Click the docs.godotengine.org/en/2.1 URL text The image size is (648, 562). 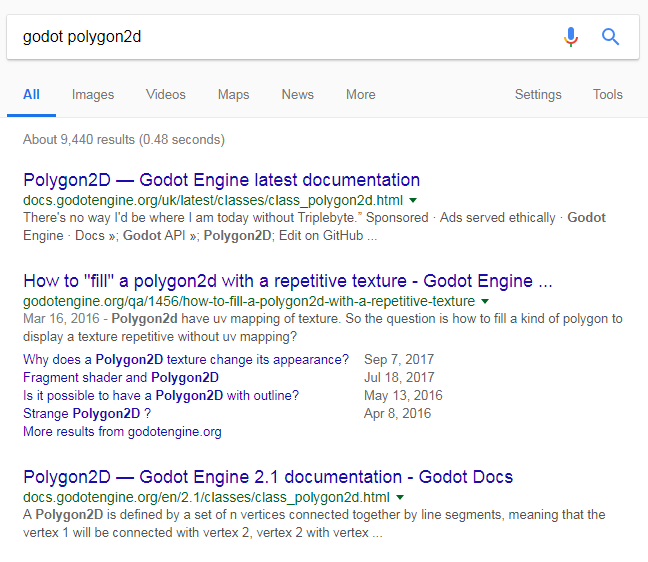206,497
